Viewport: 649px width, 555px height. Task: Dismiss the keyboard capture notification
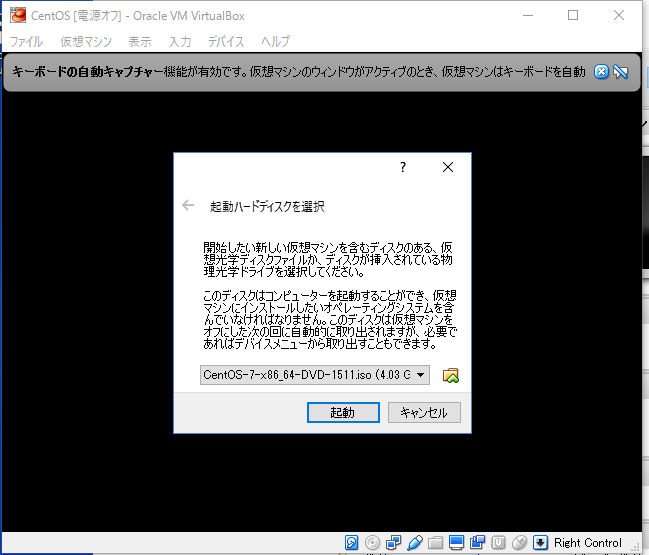click(x=601, y=72)
